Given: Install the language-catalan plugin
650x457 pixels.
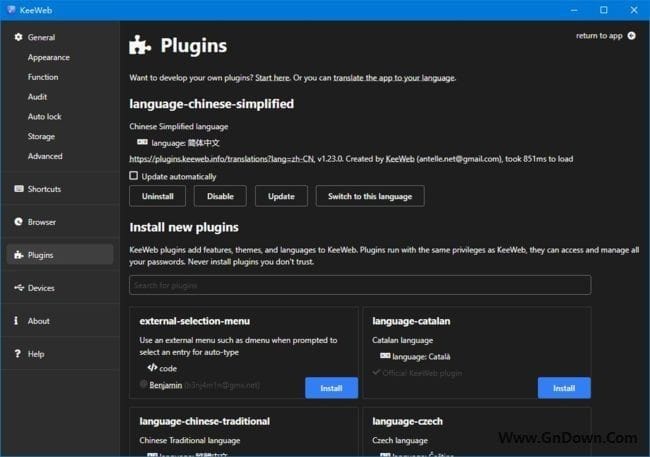Looking at the screenshot, I should point(564,388).
